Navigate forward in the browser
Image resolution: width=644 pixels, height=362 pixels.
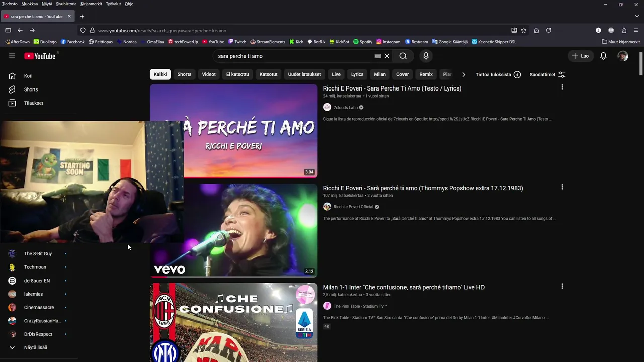pos(32,30)
